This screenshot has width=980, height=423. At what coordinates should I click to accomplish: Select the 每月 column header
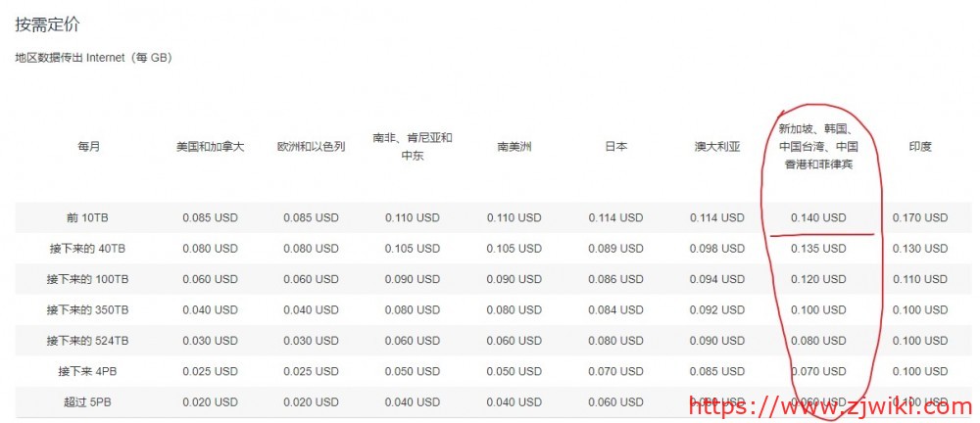pyautogui.click(x=89, y=147)
